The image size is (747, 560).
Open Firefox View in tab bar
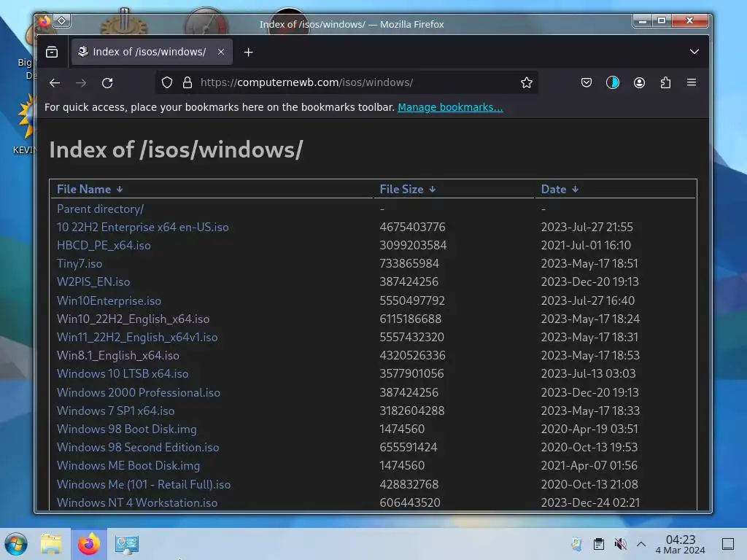point(52,52)
